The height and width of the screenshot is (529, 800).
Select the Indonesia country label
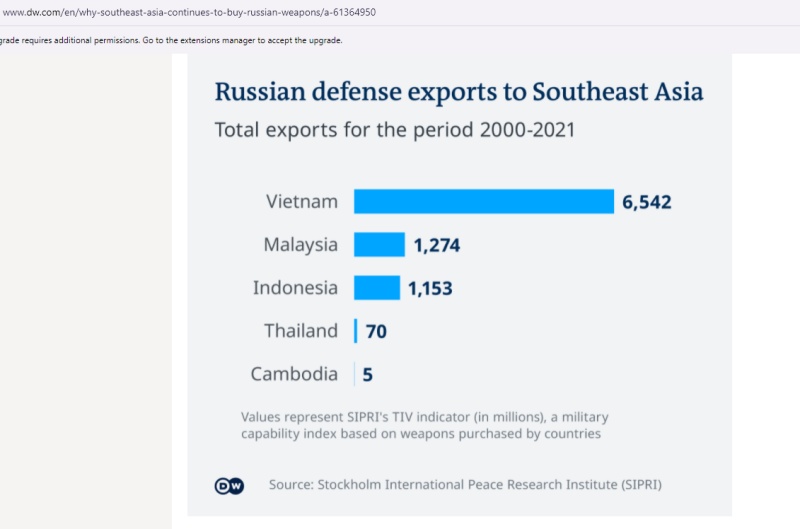295,288
